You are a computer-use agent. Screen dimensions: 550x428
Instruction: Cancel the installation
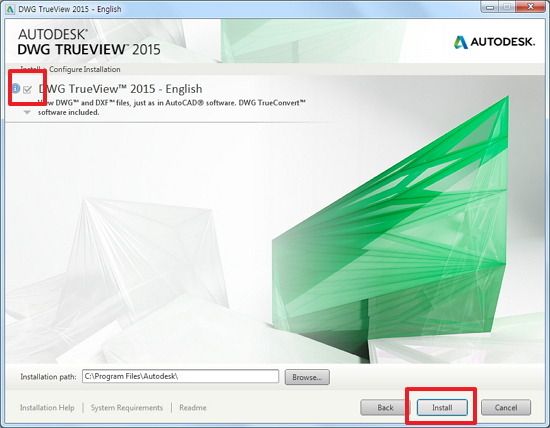click(x=505, y=407)
